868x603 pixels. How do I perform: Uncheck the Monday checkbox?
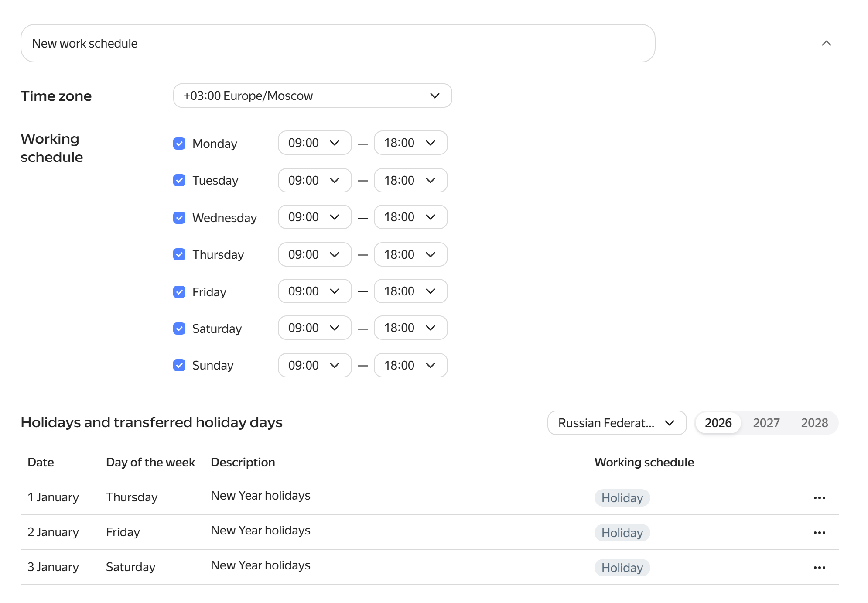[x=179, y=144]
